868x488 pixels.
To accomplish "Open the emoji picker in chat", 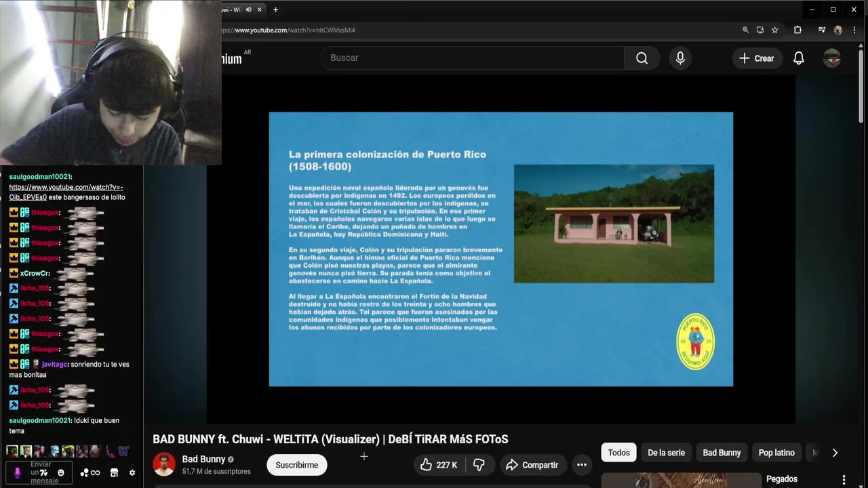I will pyautogui.click(x=61, y=472).
